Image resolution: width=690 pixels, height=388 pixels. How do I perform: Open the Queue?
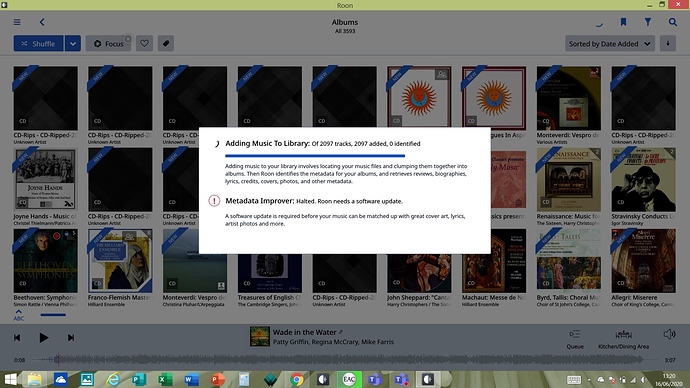[x=575, y=339]
